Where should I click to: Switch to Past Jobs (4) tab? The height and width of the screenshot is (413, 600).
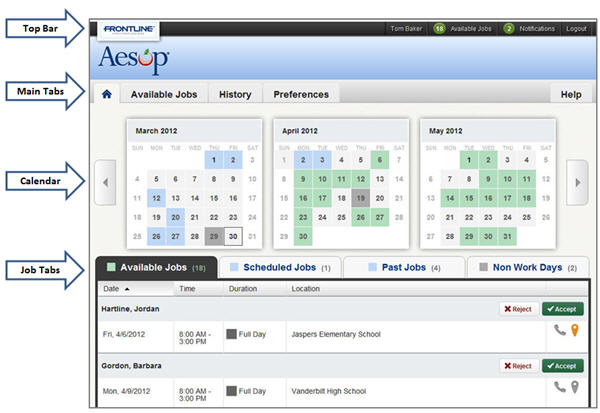pyautogui.click(x=404, y=267)
